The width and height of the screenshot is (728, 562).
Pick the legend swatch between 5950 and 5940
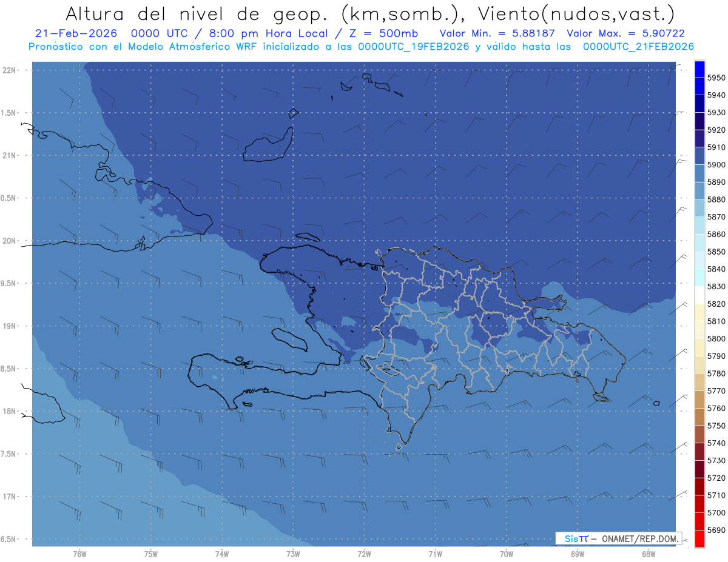(x=699, y=87)
